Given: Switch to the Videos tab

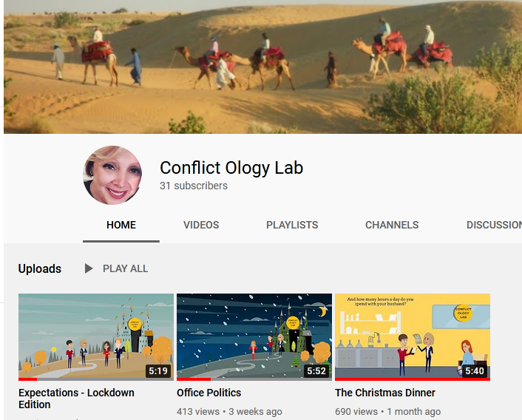Looking at the screenshot, I should pyautogui.click(x=201, y=225).
